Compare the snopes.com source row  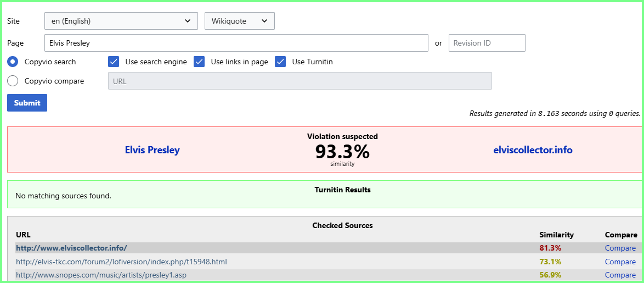pyautogui.click(x=620, y=275)
